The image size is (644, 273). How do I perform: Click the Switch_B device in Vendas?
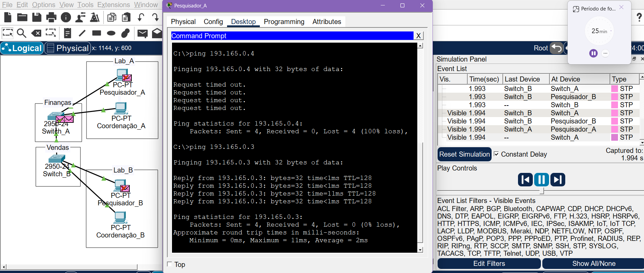coord(57,159)
